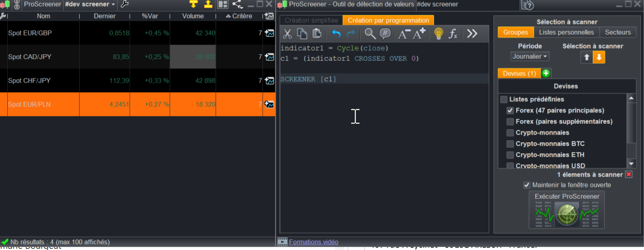
Task: Click the light bulb help icon
Action: pos(438,34)
